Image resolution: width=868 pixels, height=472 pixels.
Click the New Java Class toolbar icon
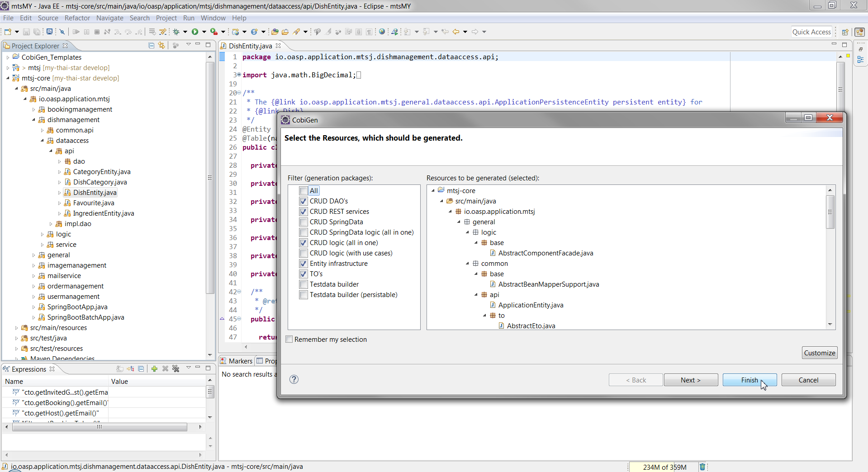(254, 32)
